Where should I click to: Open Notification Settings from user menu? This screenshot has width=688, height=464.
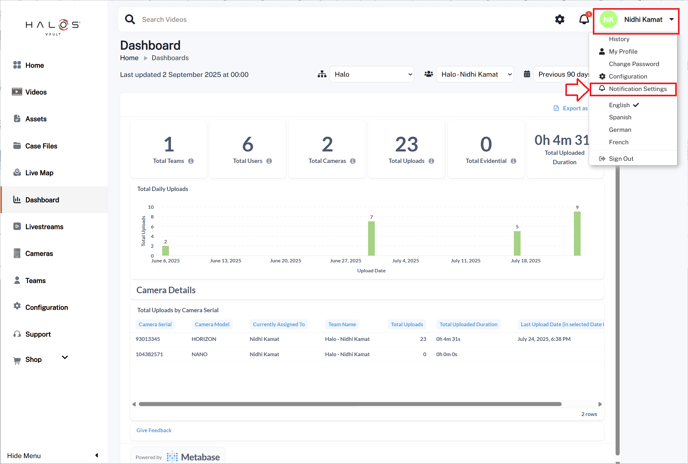pyautogui.click(x=637, y=89)
